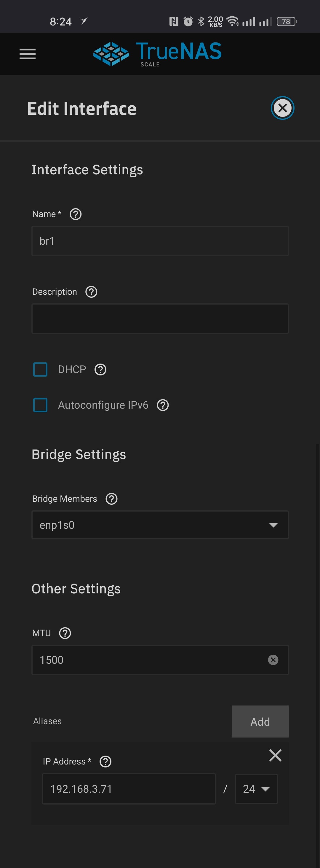The height and width of the screenshot is (868, 320).
Task: Close the Edit Interface panel
Action: point(282,108)
